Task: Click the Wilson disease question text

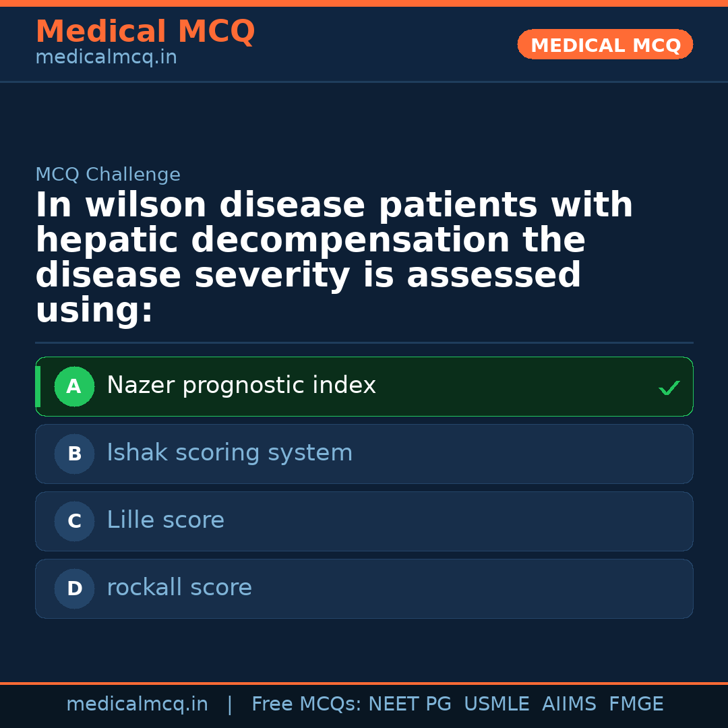Action: coord(334,257)
